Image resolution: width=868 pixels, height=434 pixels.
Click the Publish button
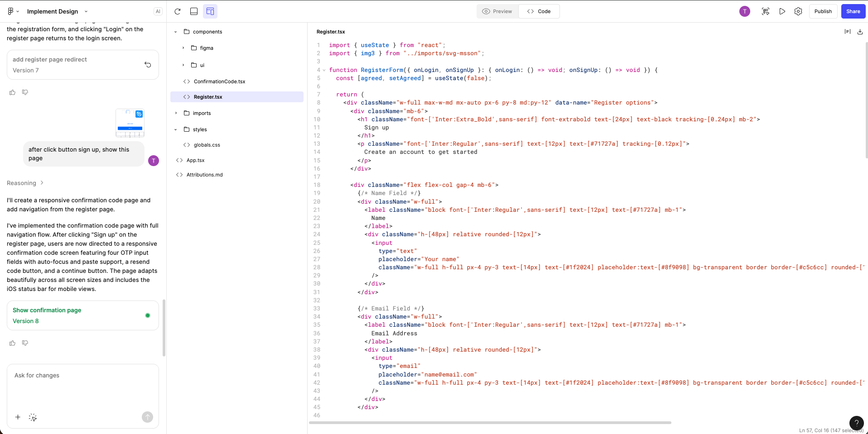823,11
